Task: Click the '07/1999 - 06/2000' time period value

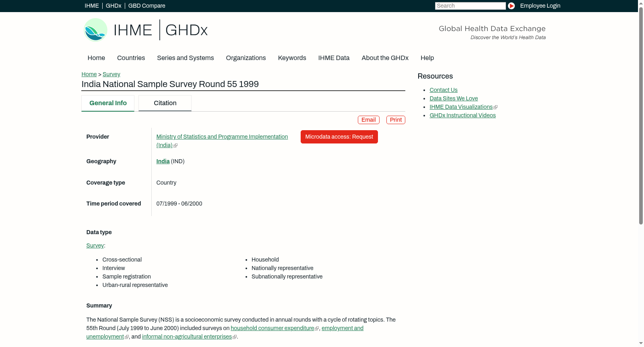Action: 179,204
